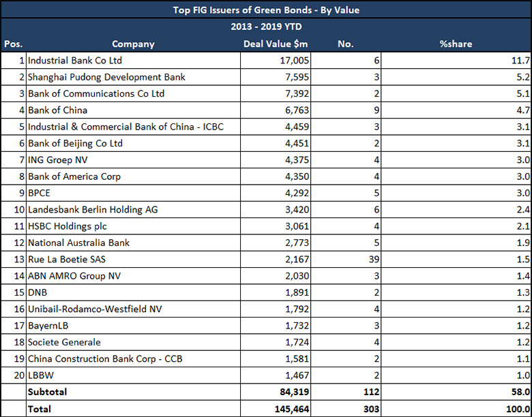
Task: Select the 'Societe Generale' cell
Action: point(133,343)
